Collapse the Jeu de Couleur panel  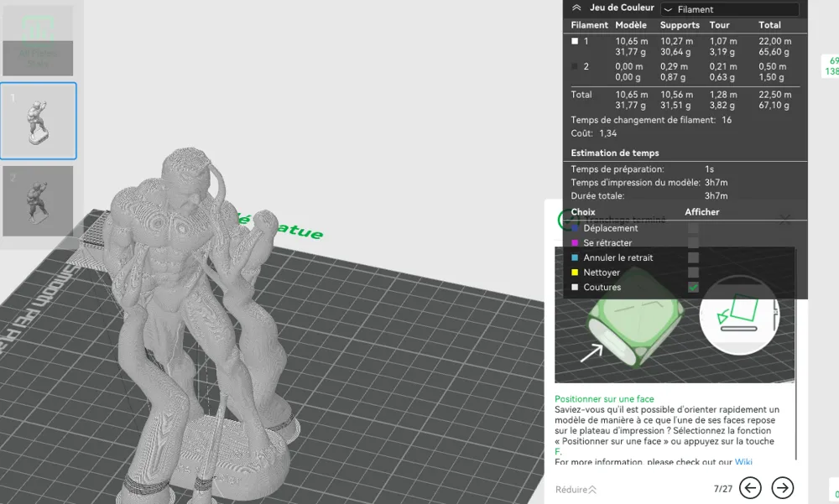pyautogui.click(x=576, y=8)
